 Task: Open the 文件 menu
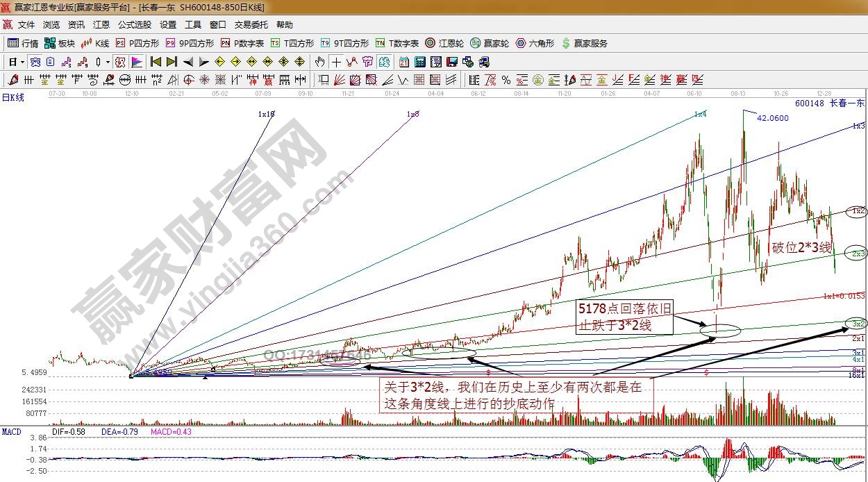[x=26, y=24]
